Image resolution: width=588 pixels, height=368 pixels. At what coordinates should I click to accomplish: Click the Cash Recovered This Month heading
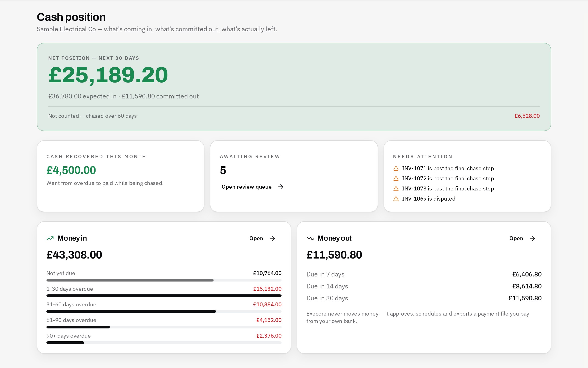96,156
